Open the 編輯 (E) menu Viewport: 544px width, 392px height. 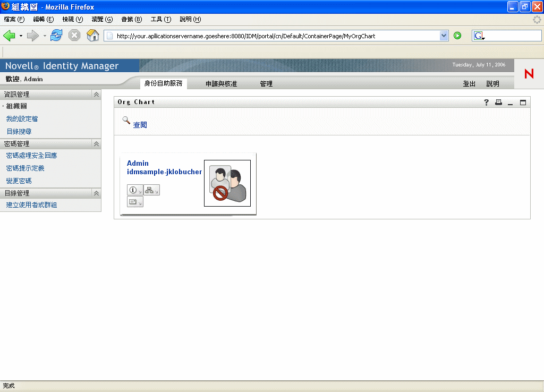click(x=44, y=20)
